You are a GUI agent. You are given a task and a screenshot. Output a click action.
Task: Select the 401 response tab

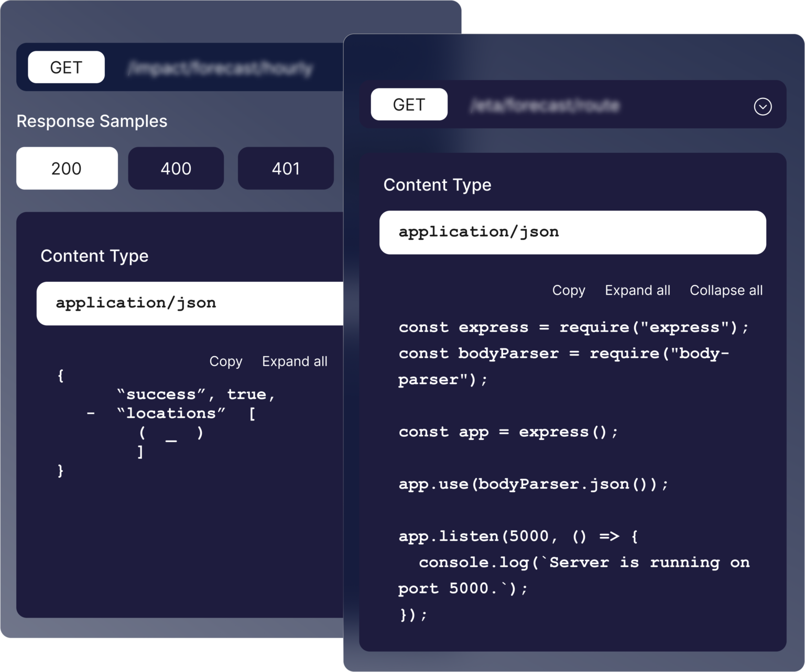(x=286, y=168)
